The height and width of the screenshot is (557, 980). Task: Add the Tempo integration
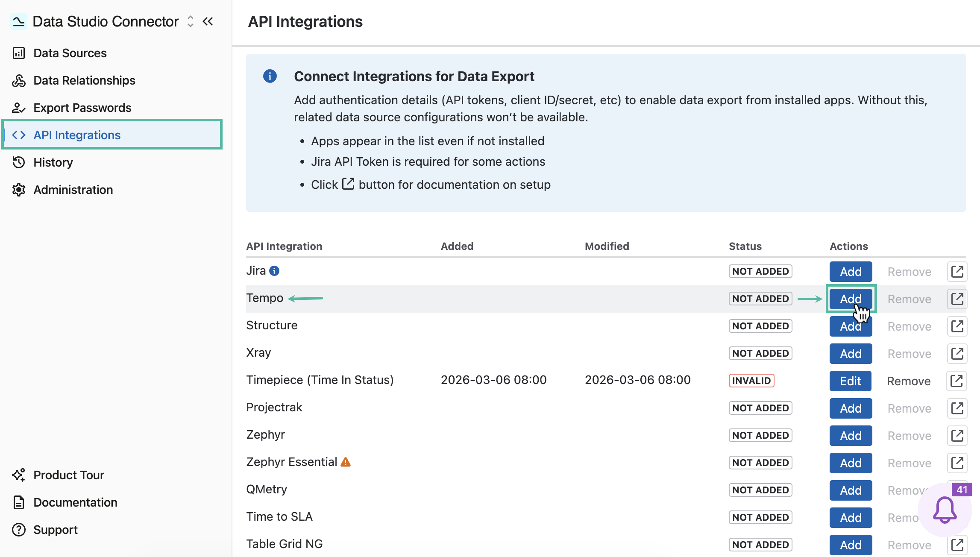(x=851, y=299)
